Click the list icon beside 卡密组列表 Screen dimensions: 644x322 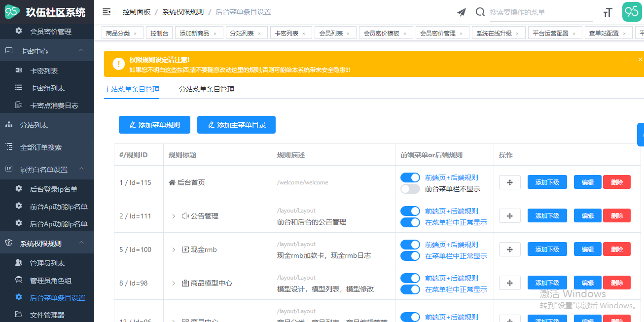[x=19, y=87]
